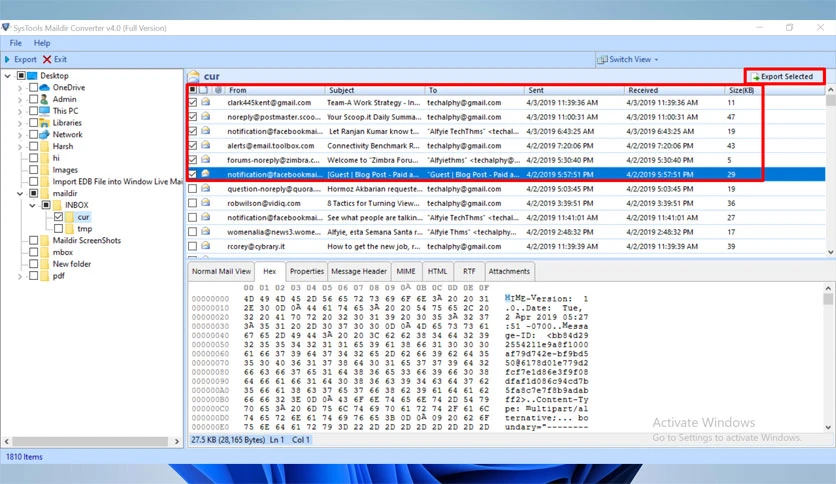The height and width of the screenshot is (484, 836).
Task: Expand the pdf folder node
Action: tap(20, 276)
